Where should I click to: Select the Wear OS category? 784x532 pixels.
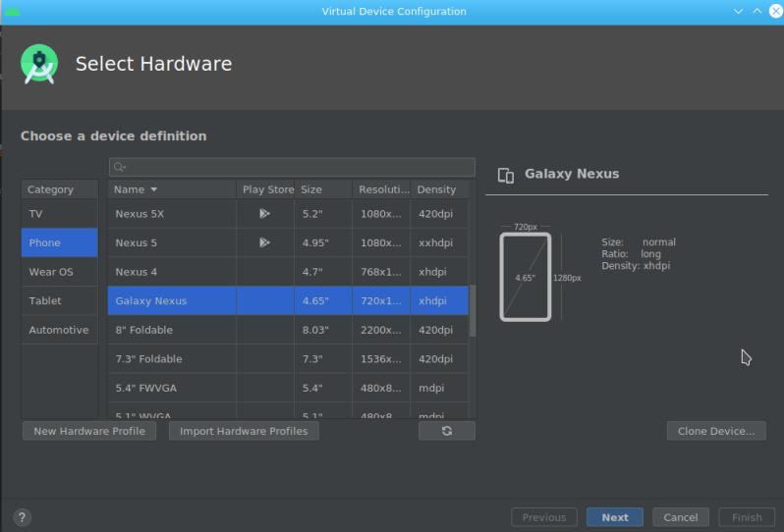coord(60,272)
